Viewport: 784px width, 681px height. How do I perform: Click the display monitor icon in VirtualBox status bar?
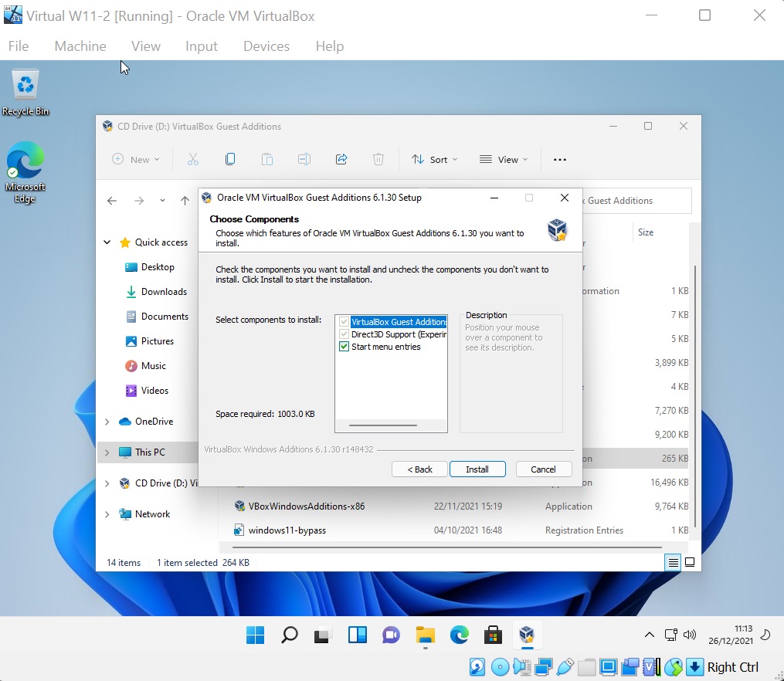pos(608,667)
